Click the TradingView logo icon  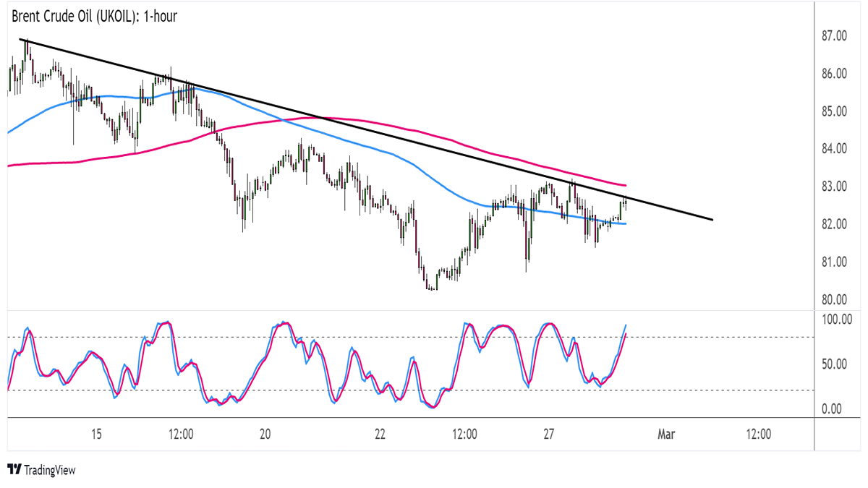pos(14,470)
